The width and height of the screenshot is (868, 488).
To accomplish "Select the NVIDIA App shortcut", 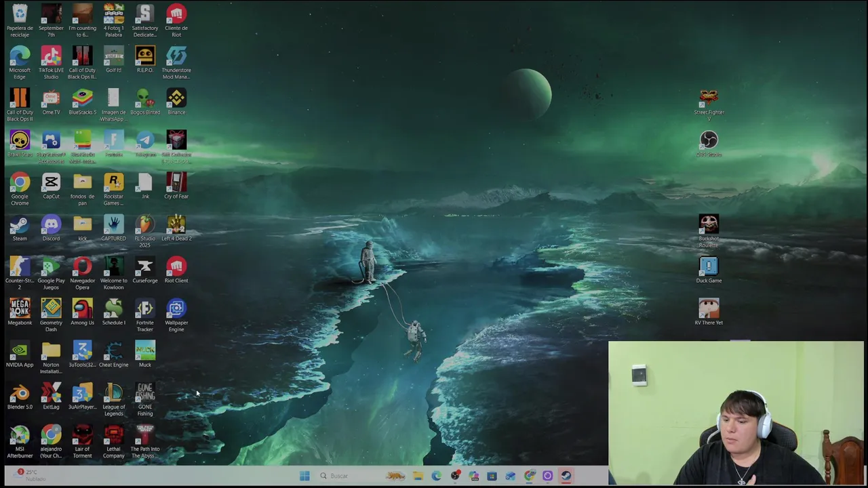I will coord(20,354).
